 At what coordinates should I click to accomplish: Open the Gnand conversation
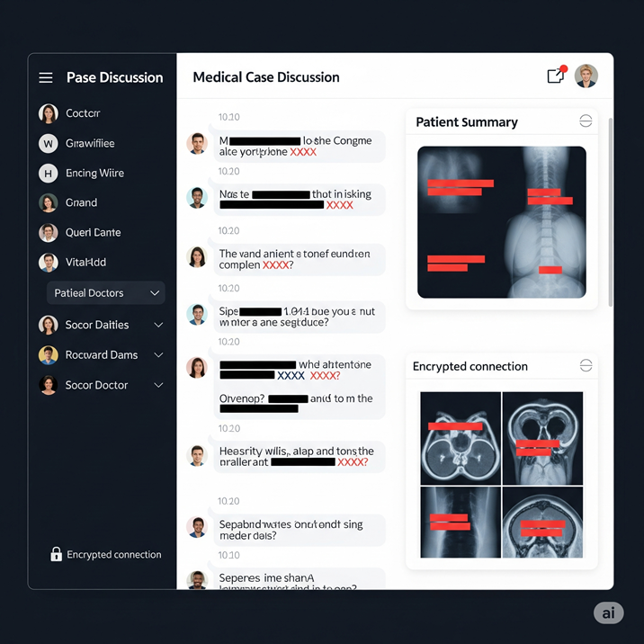[x=81, y=202]
